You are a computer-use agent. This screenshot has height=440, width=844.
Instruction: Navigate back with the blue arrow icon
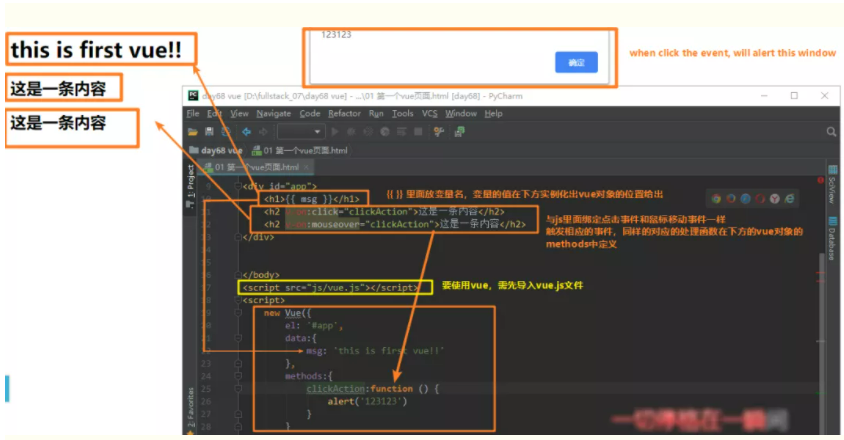click(x=246, y=132)
